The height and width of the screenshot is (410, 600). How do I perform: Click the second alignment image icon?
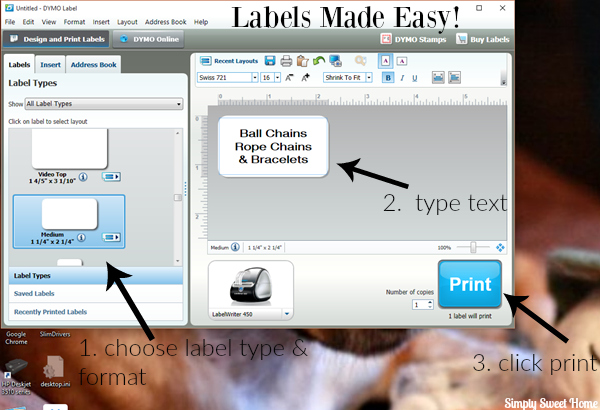click(x=454, y=78)
